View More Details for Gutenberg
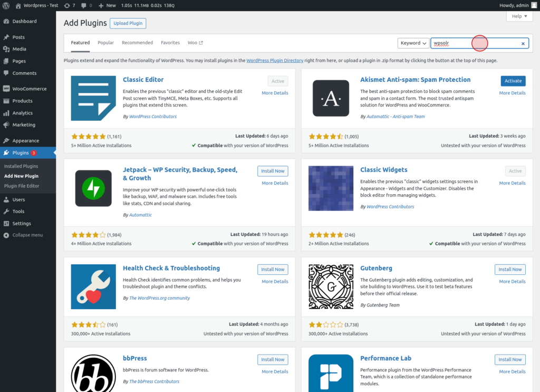 click(x=512, y=281)
